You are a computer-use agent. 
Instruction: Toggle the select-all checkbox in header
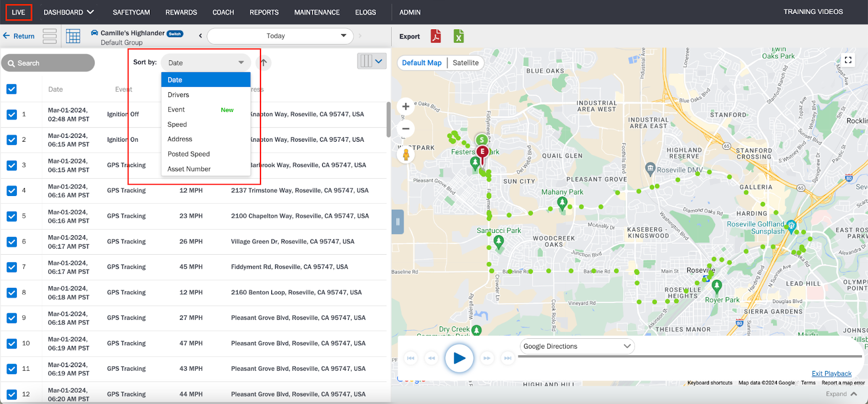coord(11,89)
